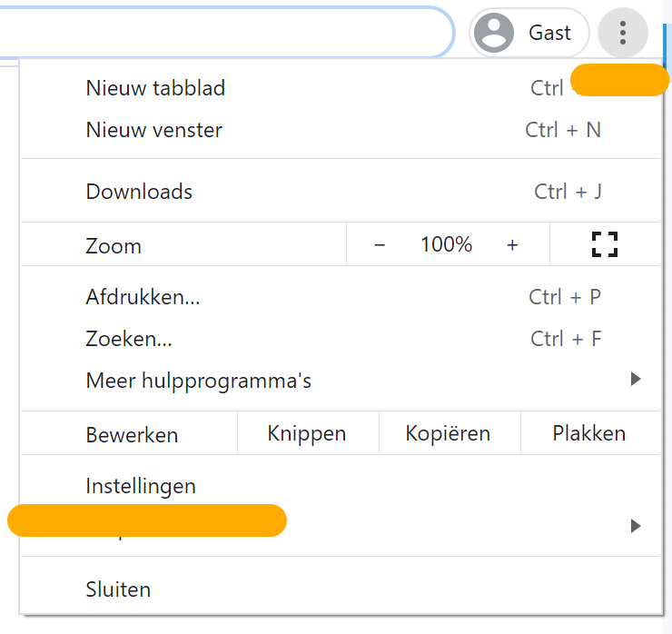Click the three-dot Chrome menu icon
Screen dimensions: 672x634
point(623,33)
